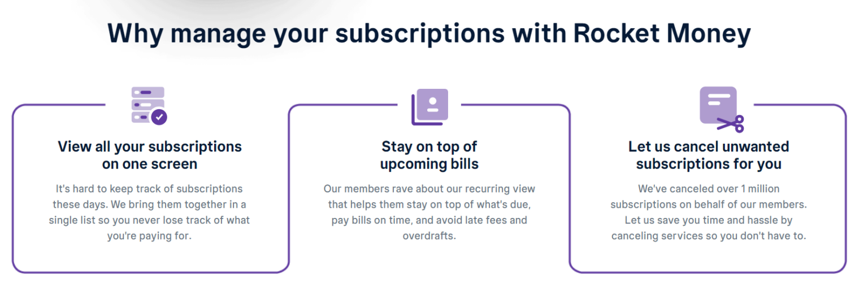Click the white text lines on the document icon
Viewport: 868px width, 300px height.
(x=714, y=100)
